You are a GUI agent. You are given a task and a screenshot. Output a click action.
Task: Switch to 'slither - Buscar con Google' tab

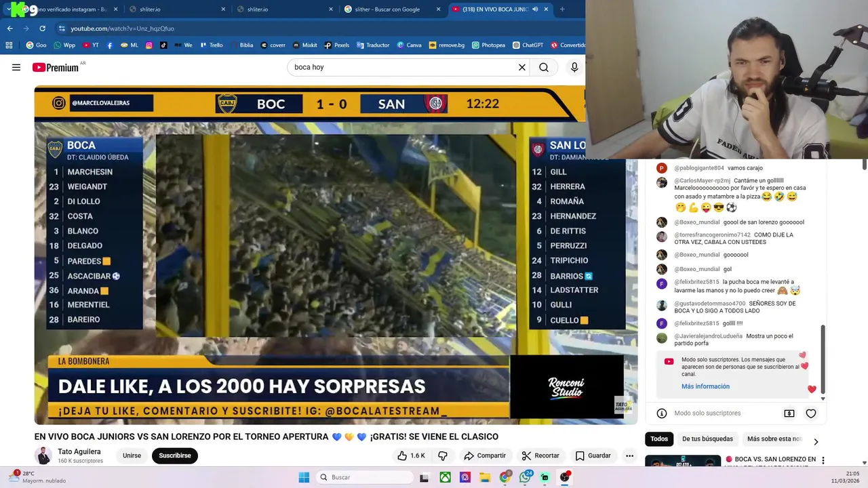point(391,9)
